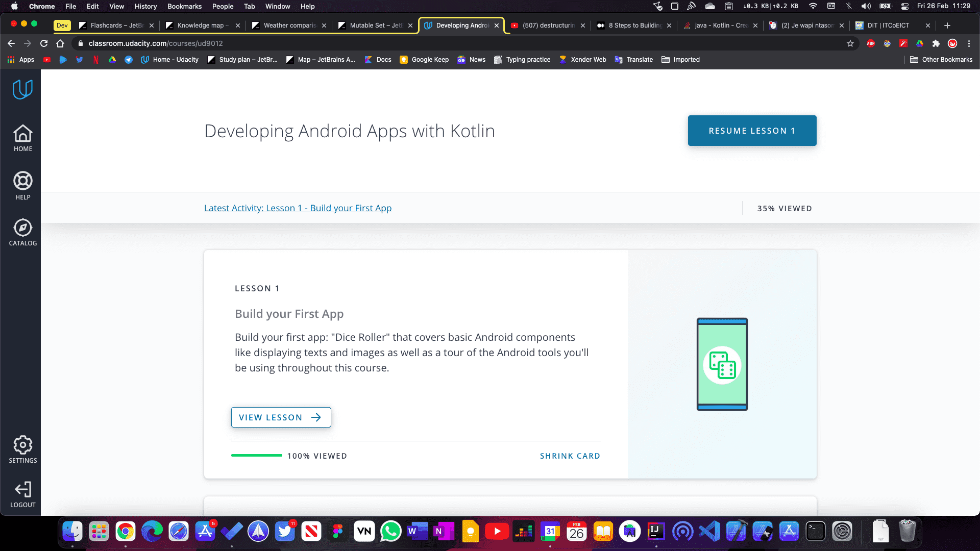The image size is (980, 551).
Task: Open Figma from the dock
Action: (x=338, y=532)
